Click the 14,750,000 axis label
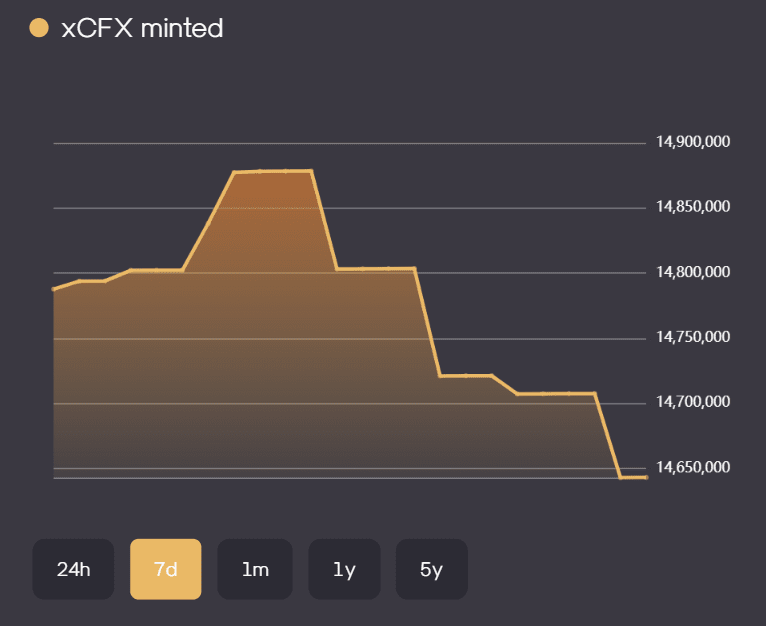Viewport: 766px width, 626px height. 693,337
